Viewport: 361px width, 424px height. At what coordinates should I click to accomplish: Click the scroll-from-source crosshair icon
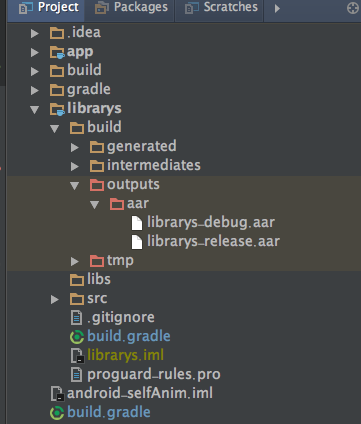[x=353, y=8]
